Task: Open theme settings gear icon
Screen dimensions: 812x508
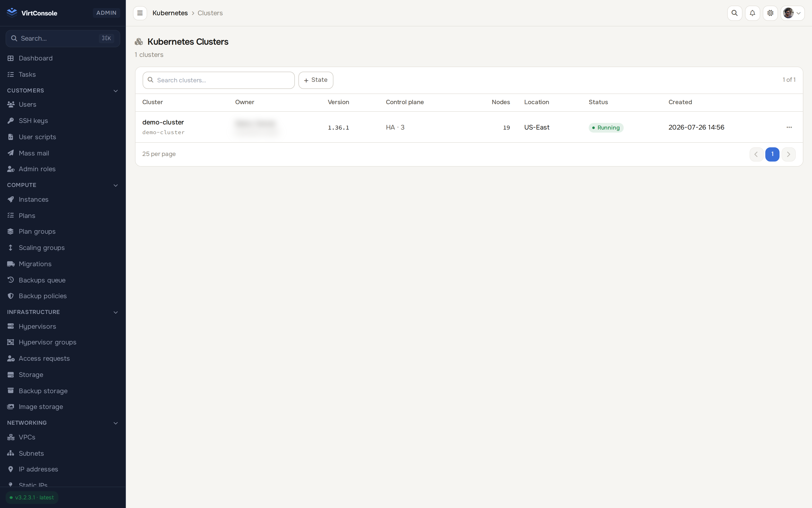Action: point(770,13)
